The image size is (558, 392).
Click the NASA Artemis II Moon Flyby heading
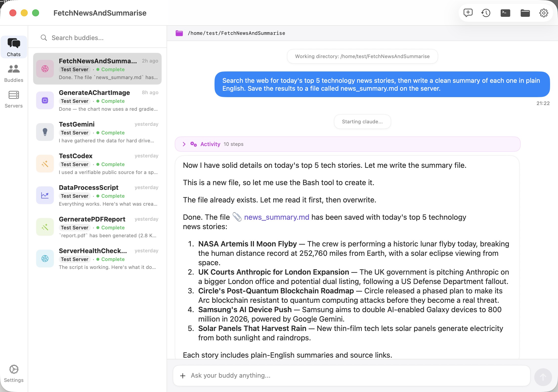(x=247, y=244)
